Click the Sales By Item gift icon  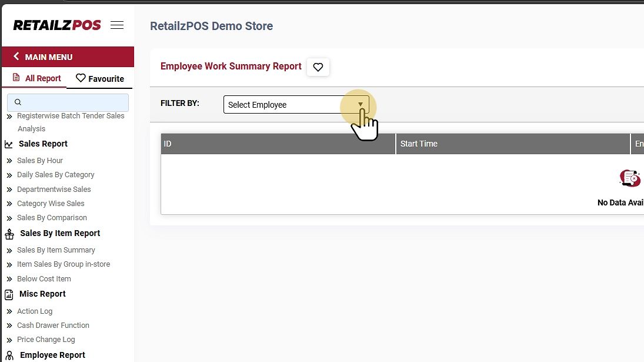9,234
